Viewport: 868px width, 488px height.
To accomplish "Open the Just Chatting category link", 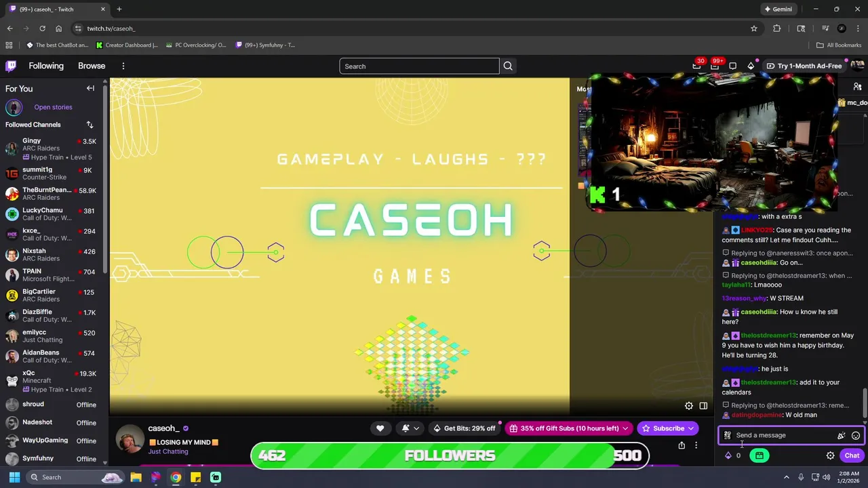I will tap(168, 451).
